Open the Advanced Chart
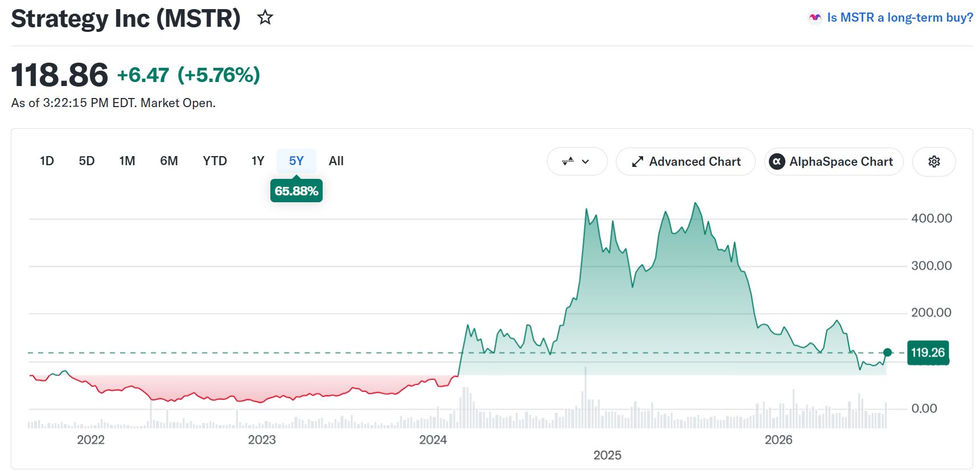The width and height of the screenshot is (980, 470). [686, 162]
